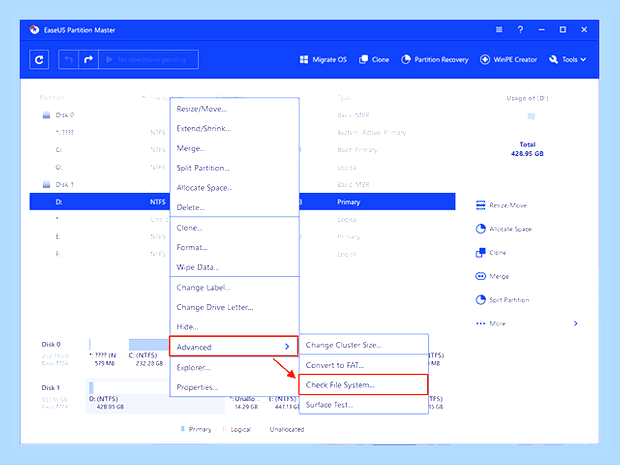
Task: Click the No operations pending execute button
Action: pyautogui.click(x=148, y=60)
